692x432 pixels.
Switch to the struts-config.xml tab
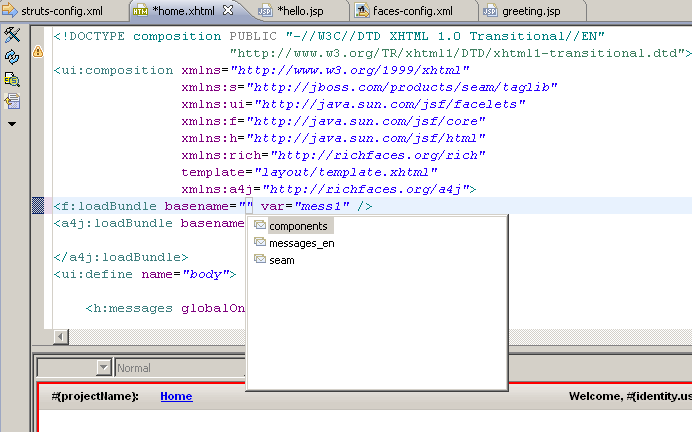coord(61,11)
